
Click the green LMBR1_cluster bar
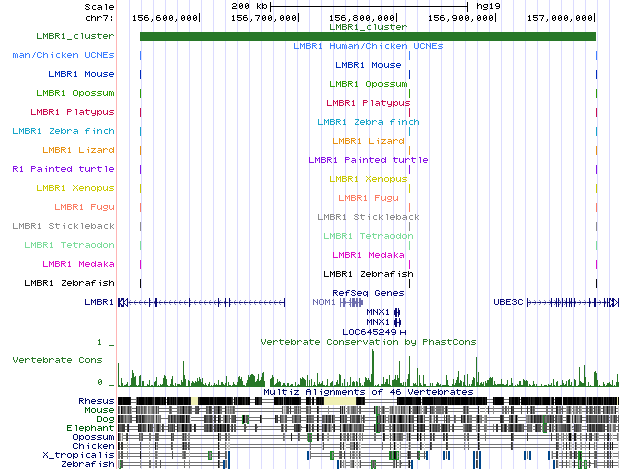tap(367, 37)
